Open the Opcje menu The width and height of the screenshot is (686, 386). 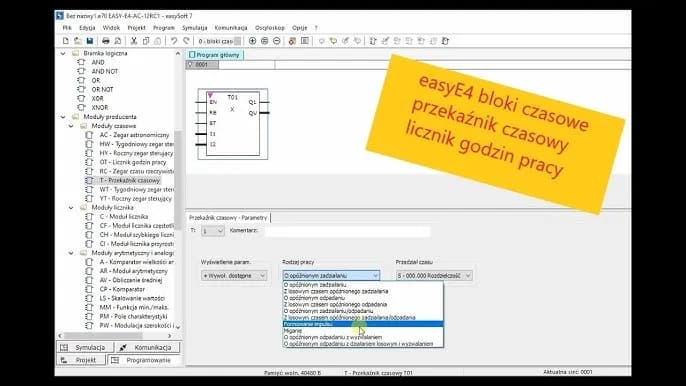tap(300, 28)
